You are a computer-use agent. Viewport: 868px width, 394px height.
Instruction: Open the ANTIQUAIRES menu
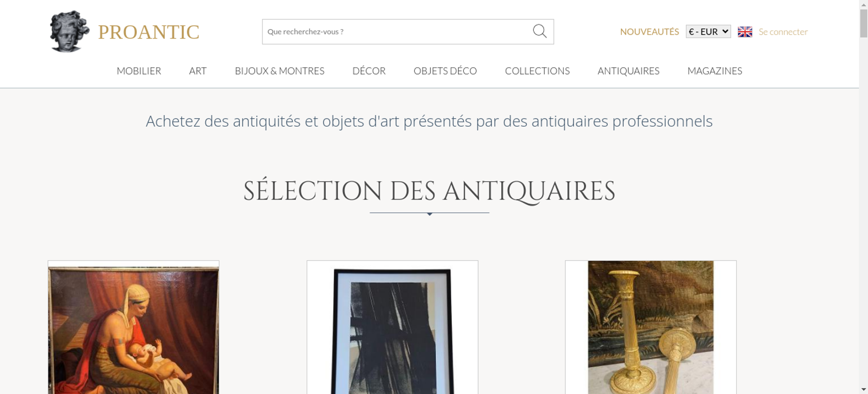[x=628, y=71]
